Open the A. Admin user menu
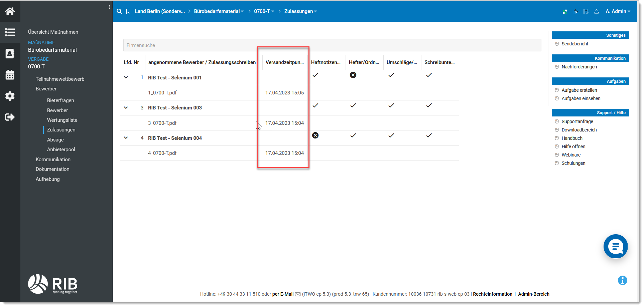The height and width of the screenshot is (307, 644). pyautogui.click(x=618, y=11)
